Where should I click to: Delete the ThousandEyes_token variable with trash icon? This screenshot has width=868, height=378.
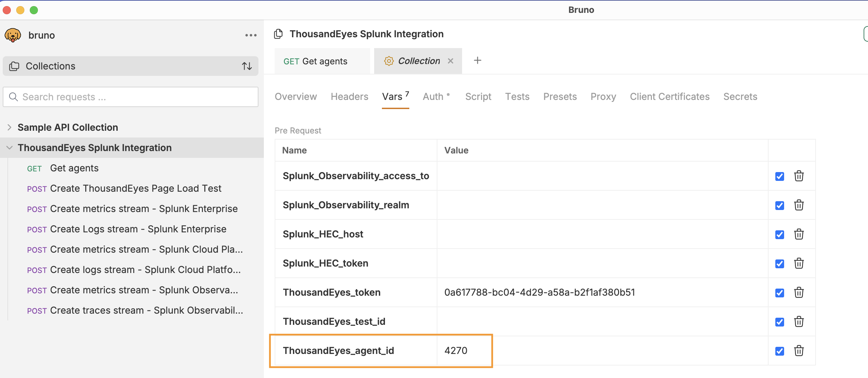pos(799,292)
